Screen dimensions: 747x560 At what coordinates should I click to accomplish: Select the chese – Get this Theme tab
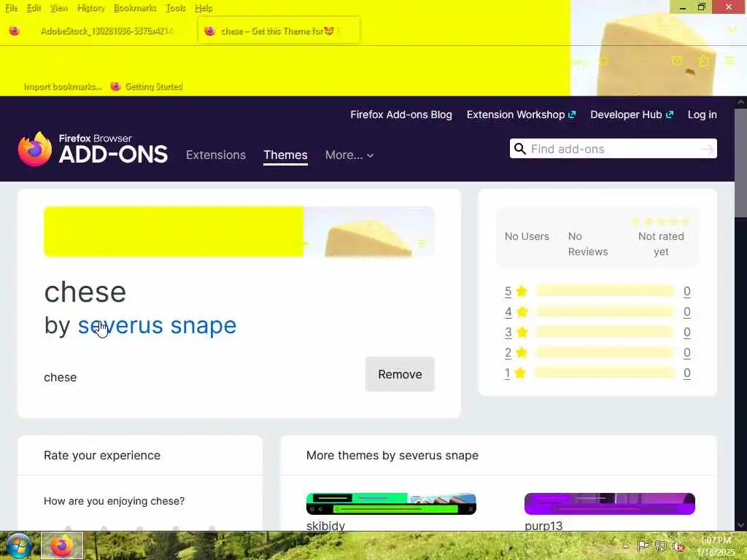(279, 31)
